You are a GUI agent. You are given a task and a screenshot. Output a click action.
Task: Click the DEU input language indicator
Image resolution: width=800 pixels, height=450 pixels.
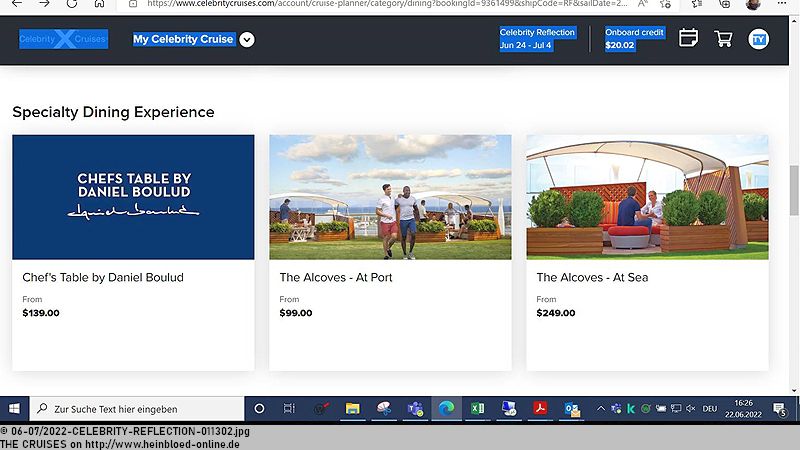pos(710,409)
